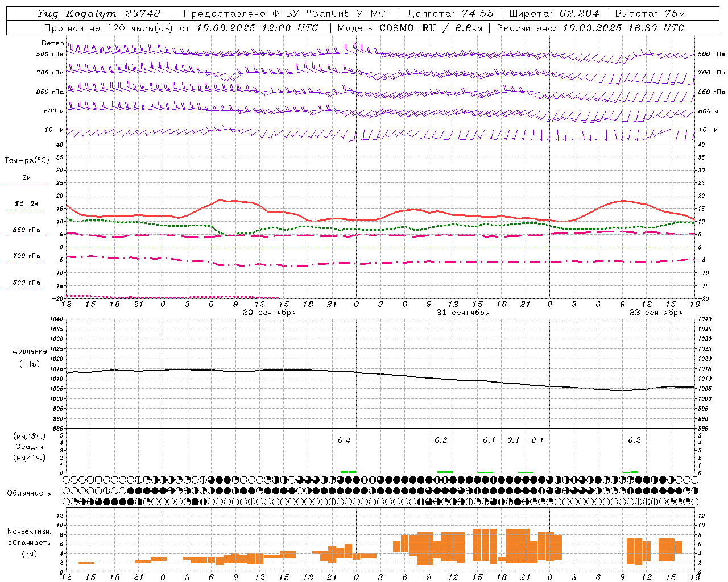Click the forecast text 'Прогноз на 120 часа(ов)'

[109, 28]
